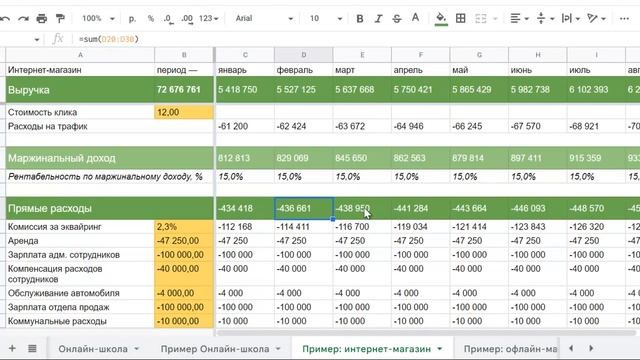The image size is (640, 360).
Task: Open the horizontal align menu
Action: pos(519,18)
